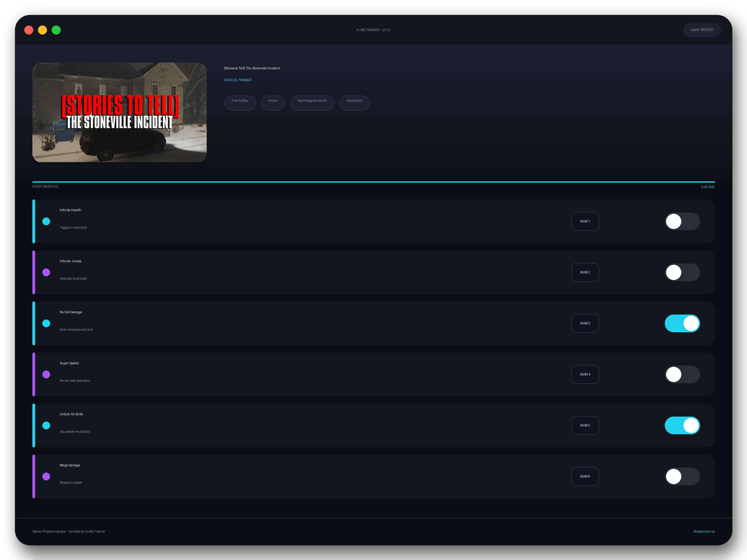Viewport: 747px width, 560px height.
Task: Click the 6 ACTIVE counter
Action: [708, 187]
